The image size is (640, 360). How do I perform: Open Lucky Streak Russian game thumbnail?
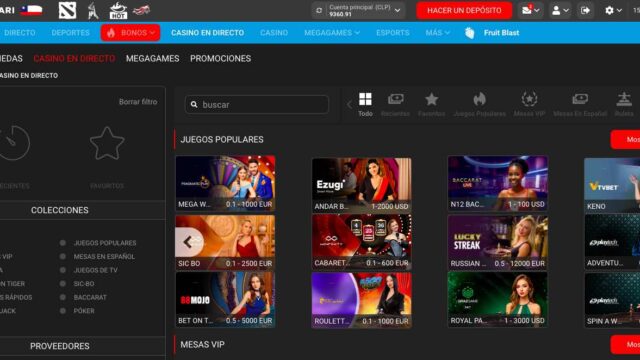(498, 242)
